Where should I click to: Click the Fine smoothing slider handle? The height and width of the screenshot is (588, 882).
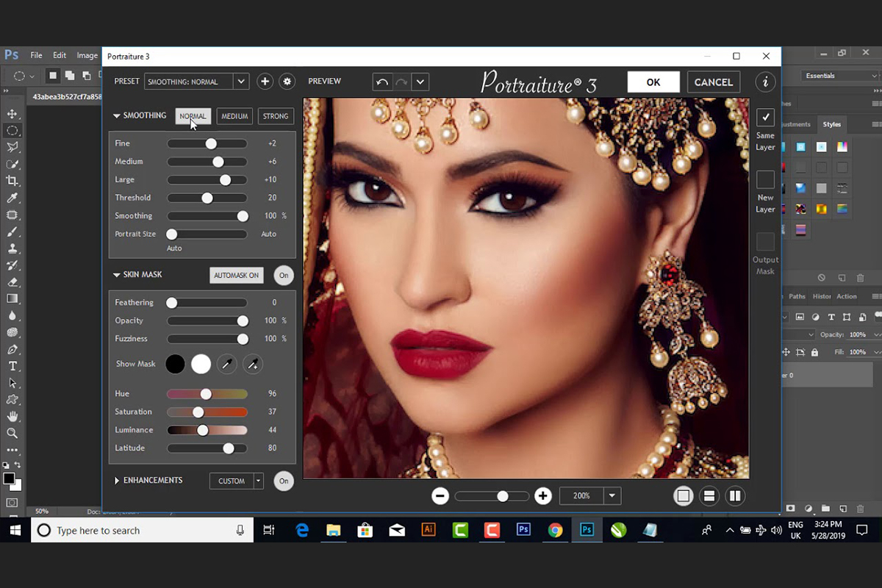211,144
